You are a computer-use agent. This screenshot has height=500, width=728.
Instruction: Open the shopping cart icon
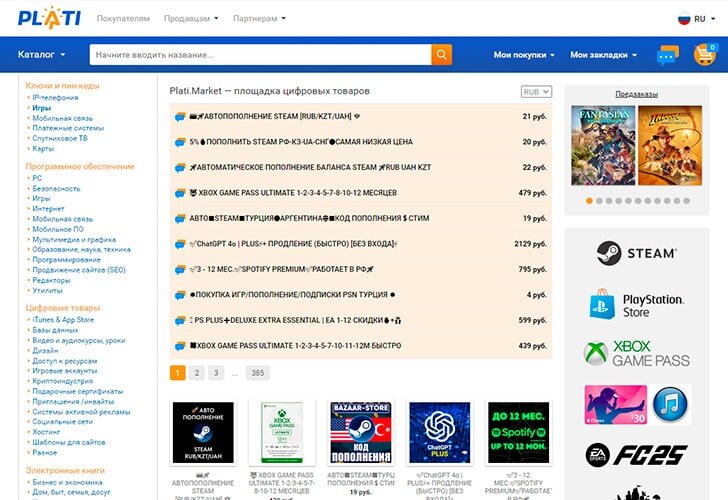point(705,54)
